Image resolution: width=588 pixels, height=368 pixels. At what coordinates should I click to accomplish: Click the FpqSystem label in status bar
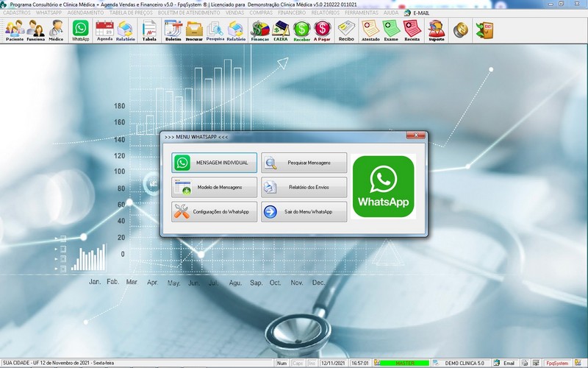click(x=557, y=363)
